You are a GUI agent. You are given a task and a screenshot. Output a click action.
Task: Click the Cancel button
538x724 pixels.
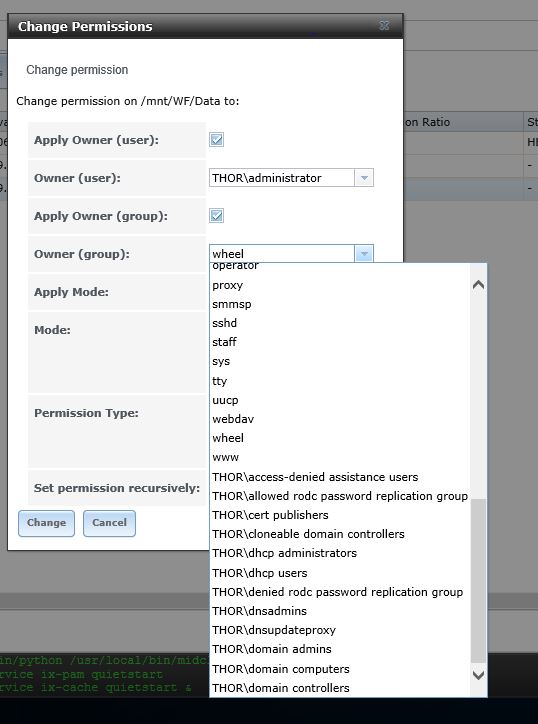(x=109, y=523)
